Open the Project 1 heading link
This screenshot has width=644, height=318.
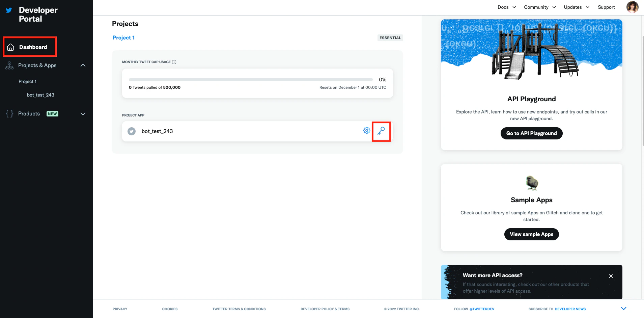(123, 38)
